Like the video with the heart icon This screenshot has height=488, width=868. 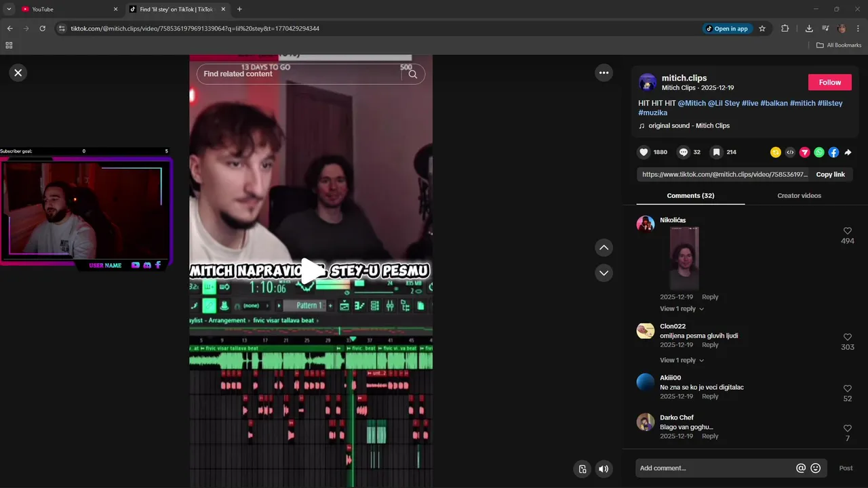(x=644, y=152)
